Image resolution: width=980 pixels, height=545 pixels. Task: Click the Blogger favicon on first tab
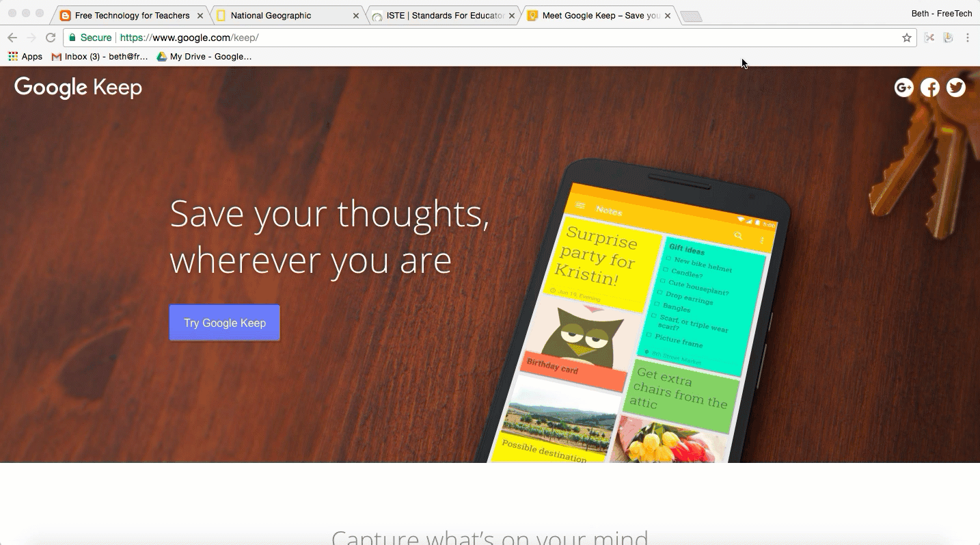pyautogui.click(x=66, y=16)
